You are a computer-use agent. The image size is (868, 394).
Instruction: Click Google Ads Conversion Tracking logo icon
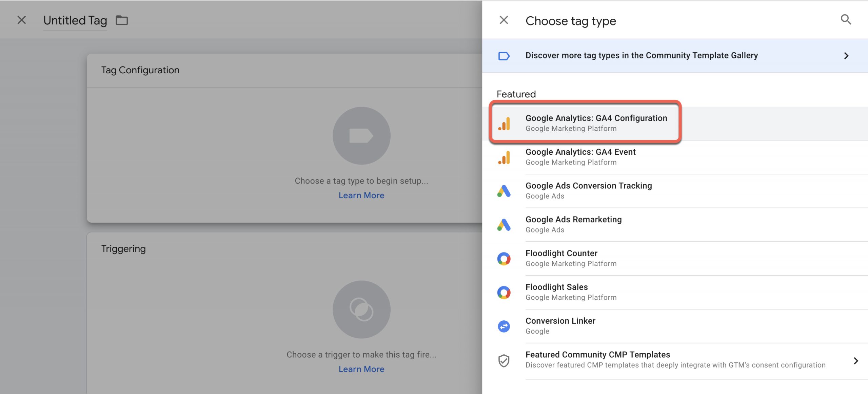504,191
